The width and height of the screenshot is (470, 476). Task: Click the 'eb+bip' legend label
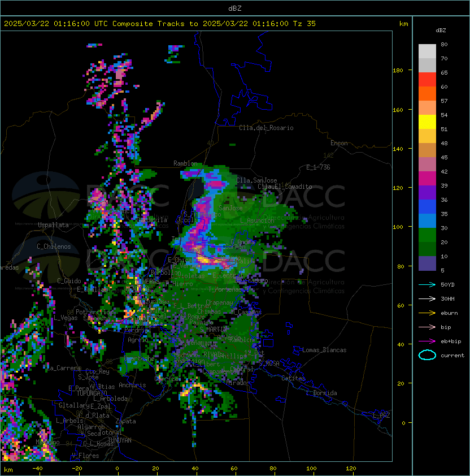(x=451, y=341)
